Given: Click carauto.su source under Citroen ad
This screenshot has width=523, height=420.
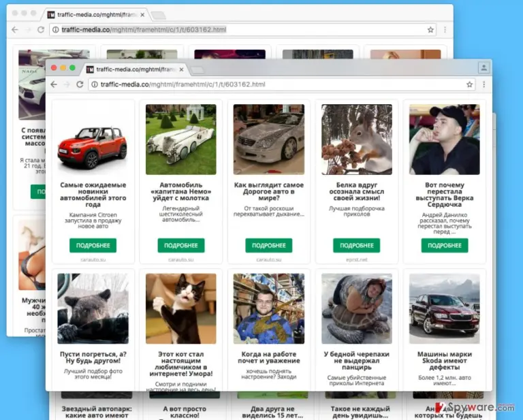Looking at the screenshot, I should click(x=93, y=259).
